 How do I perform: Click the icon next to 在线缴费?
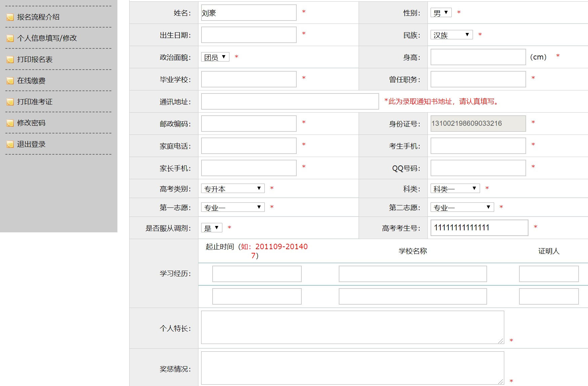[x=10, y=81]
